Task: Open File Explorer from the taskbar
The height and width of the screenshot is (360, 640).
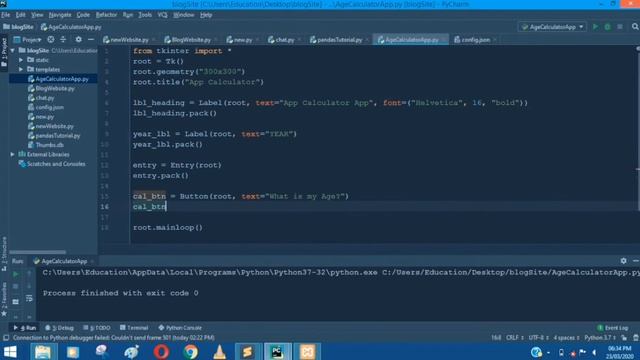Action: click(42, 352)
